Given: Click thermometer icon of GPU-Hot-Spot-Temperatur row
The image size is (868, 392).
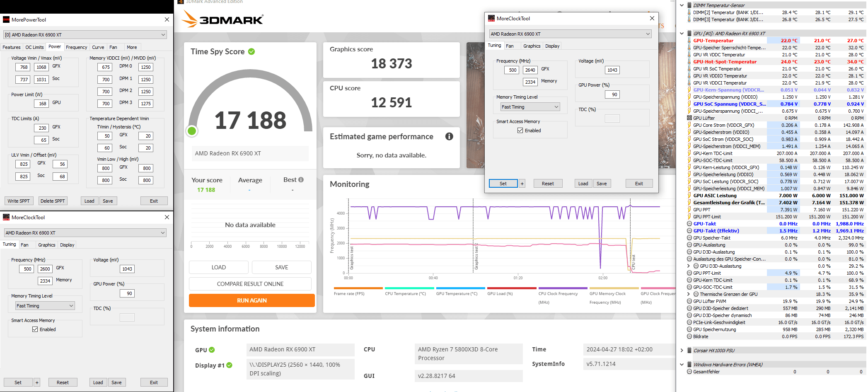Looking at the screenshot, I should pos(689,62).
